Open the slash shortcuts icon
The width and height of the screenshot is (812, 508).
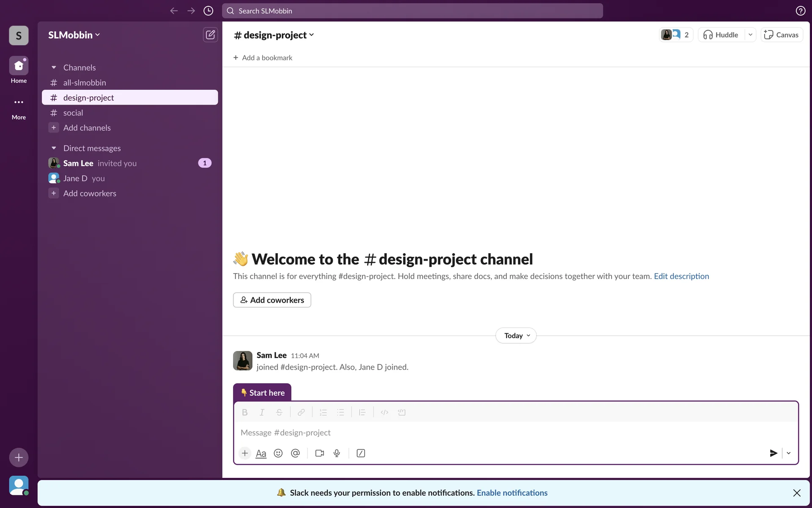pyautogui.click(x=361, y=453)
